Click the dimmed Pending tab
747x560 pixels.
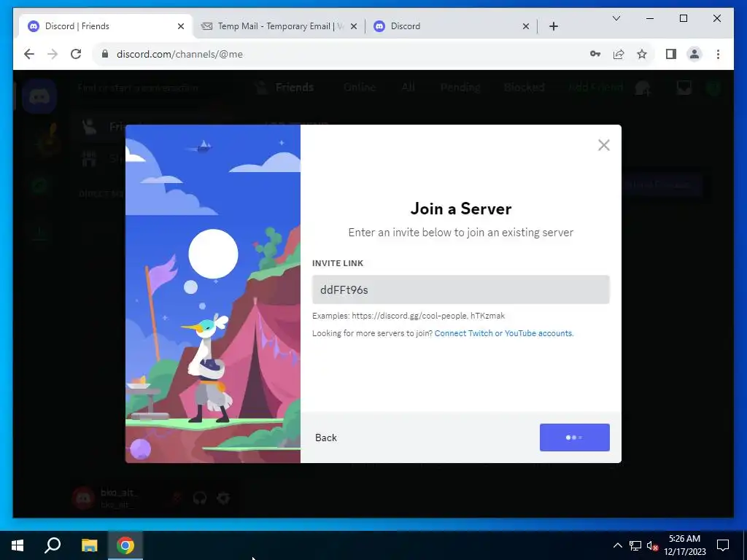click(460, 87)
